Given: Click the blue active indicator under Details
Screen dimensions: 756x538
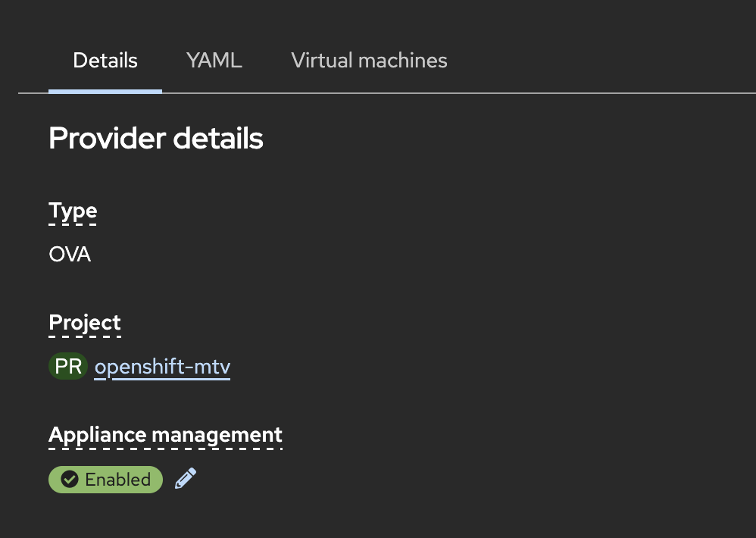Looking at the screenshot, I should click(x=105, y=91).
